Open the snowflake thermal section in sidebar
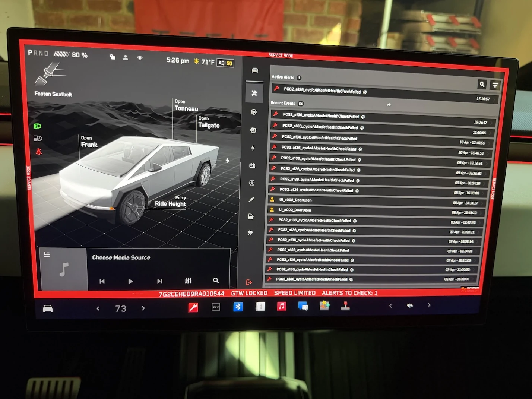 click(x=252, y=183)
